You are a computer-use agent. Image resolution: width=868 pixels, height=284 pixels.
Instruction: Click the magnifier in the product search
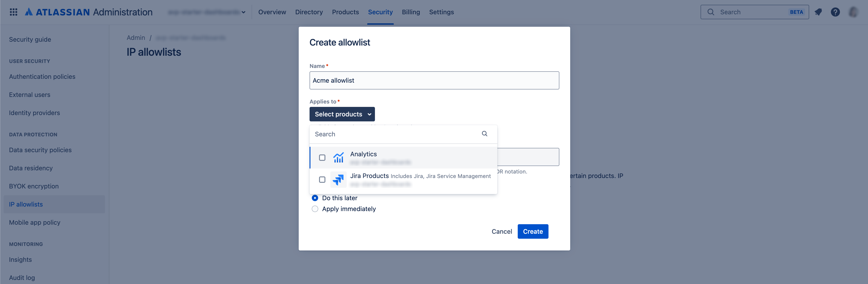pyautogui.click(x=484, y=134)
